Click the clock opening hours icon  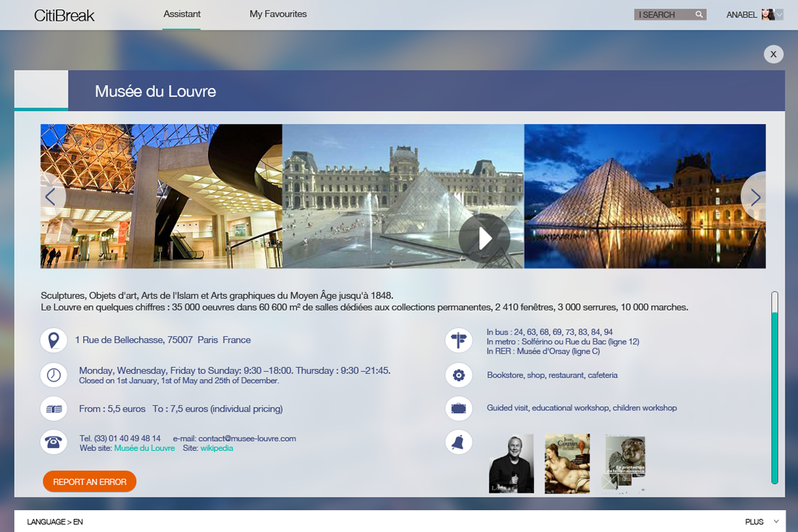[x=54, y=375]
